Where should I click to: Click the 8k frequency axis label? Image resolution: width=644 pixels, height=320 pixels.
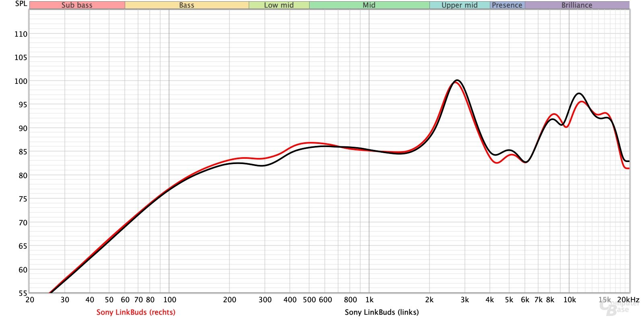[x=550, y=300]
